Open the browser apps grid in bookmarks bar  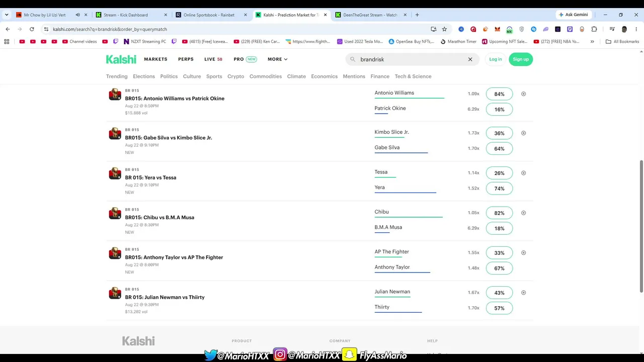[7, 42]
